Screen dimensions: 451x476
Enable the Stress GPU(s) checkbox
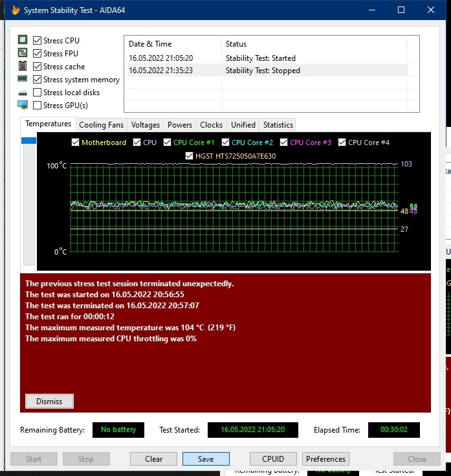(x=37, y=106)
